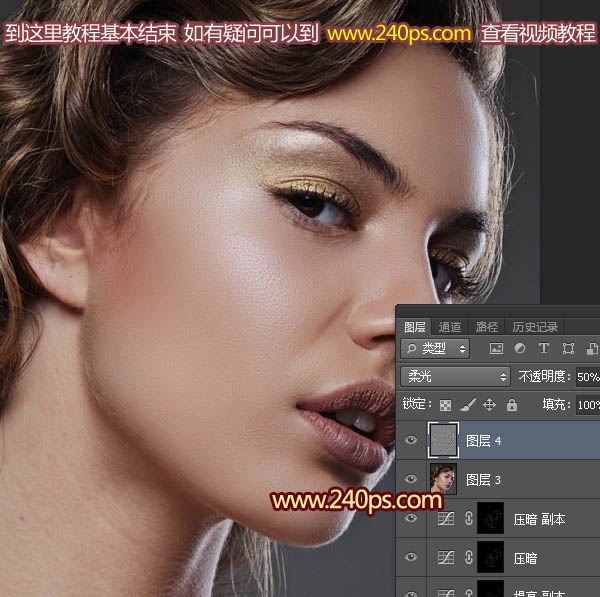Filter layers by shape icon

click(x=568, y=348)
